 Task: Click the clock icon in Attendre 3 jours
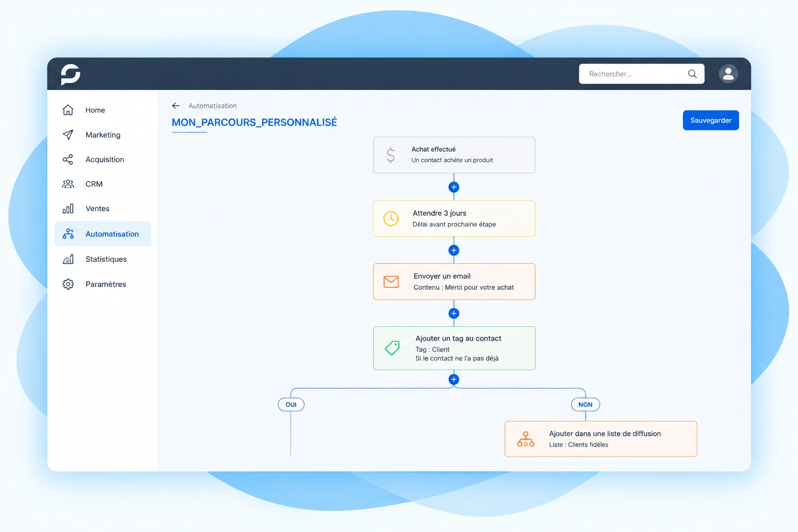tap(391, 219)
